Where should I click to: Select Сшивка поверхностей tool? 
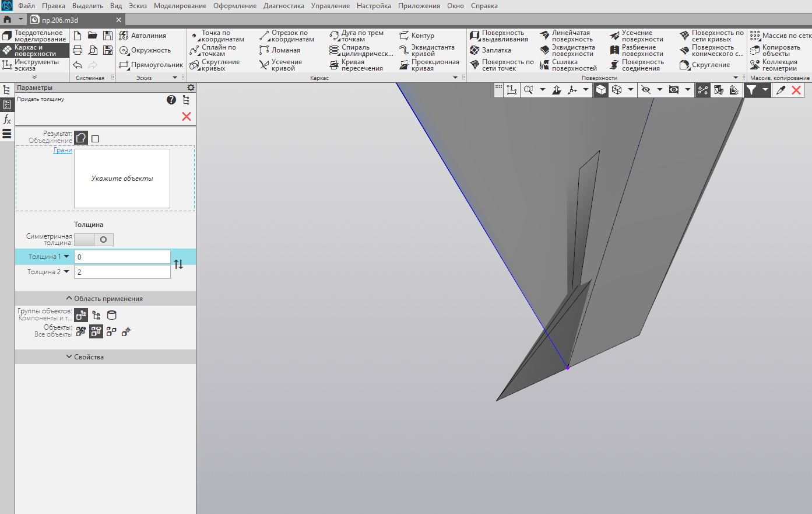click(x=568, y=65)
